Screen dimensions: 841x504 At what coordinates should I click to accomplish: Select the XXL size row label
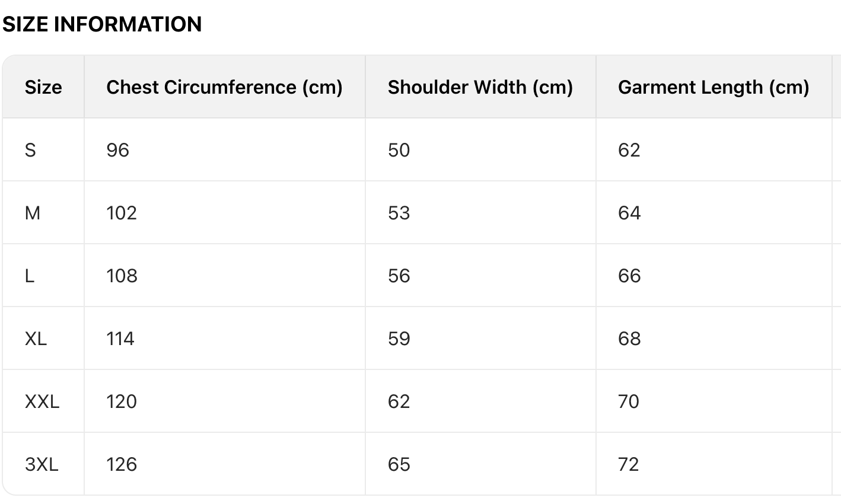[42, 401]
